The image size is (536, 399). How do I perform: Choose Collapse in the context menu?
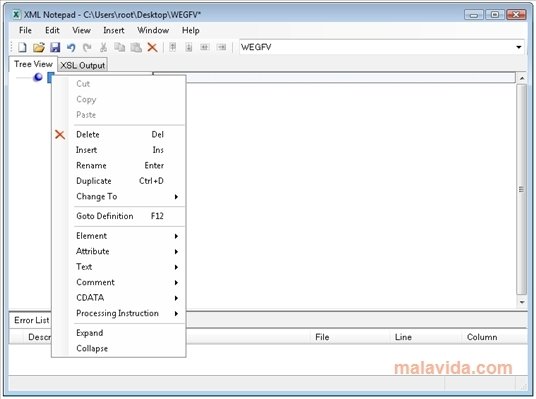coord(118,348)
